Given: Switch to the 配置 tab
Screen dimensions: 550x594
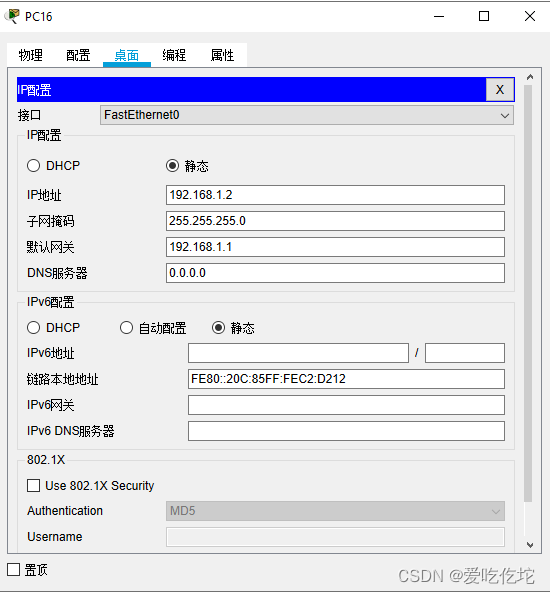Looking at the screenshot, I should pos(78,55).
